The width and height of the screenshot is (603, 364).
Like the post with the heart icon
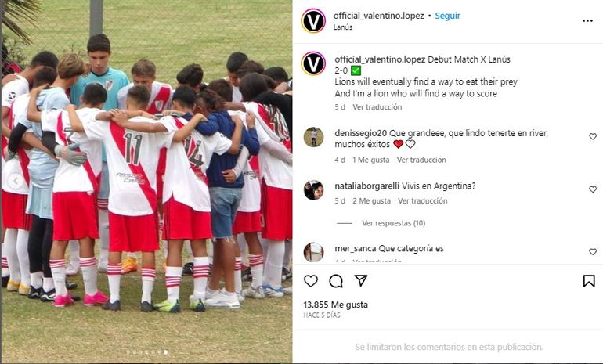point(311,281)
